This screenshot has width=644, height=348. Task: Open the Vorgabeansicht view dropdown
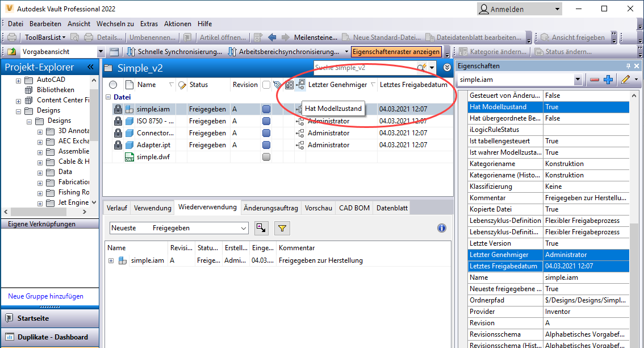[x=101, y=52]
